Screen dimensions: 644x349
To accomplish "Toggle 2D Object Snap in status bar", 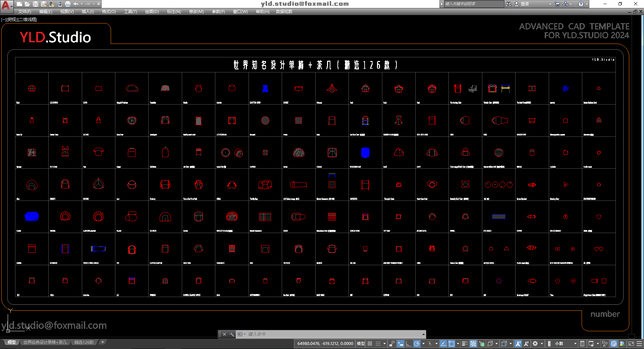I will click(x=451, y=344).
